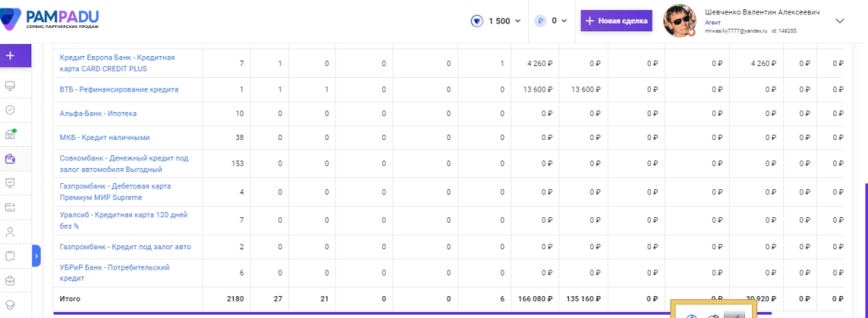Click the horizontal purple table scrollbar

point(413,313)
